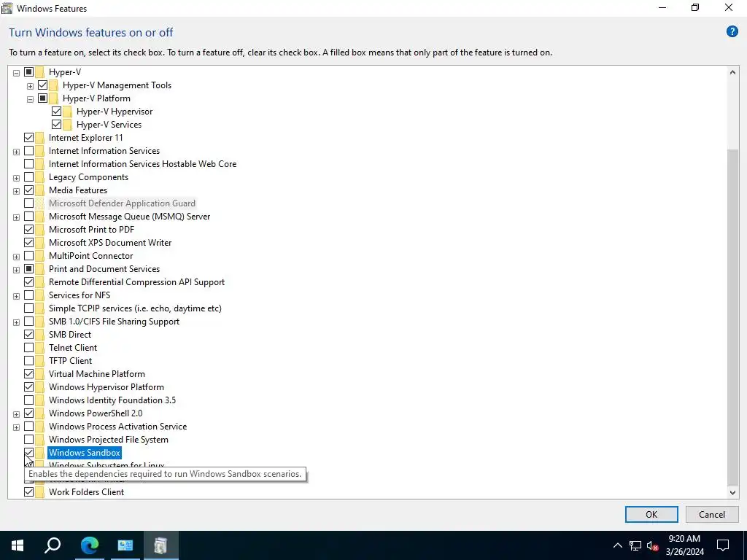This screenshot has width=747, height=560.
Task: Expand Microsoft Message Queue Server node
Action: tap(16, 217)
